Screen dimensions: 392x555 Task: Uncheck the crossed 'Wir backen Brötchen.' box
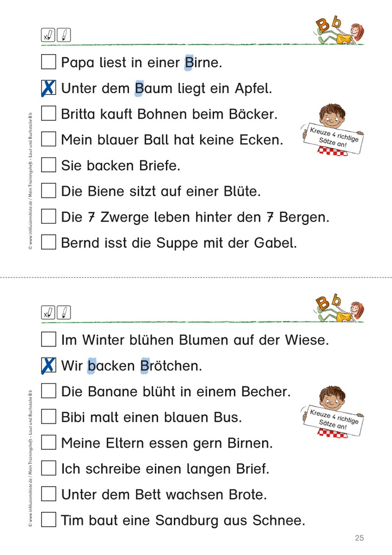tap(49, 366)
